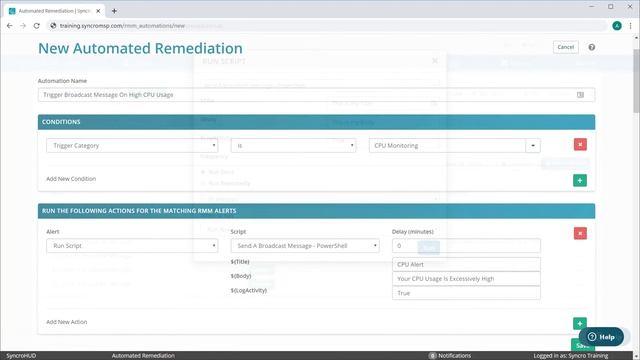This screenshot has width=640, height=360.
Task: Edit the LogActivity field showing True
Action: tap(466, 293)
